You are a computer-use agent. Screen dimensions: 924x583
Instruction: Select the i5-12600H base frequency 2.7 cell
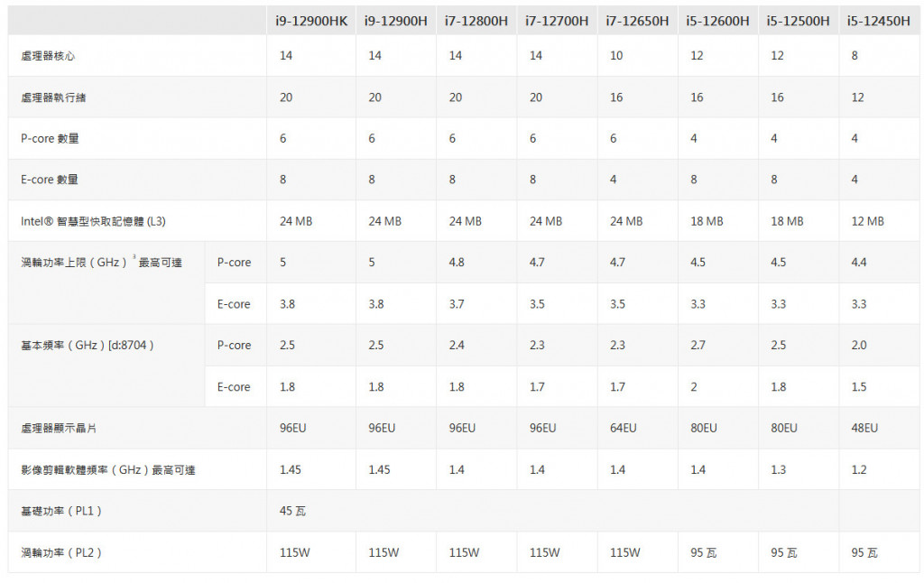(x=698, y=346)
